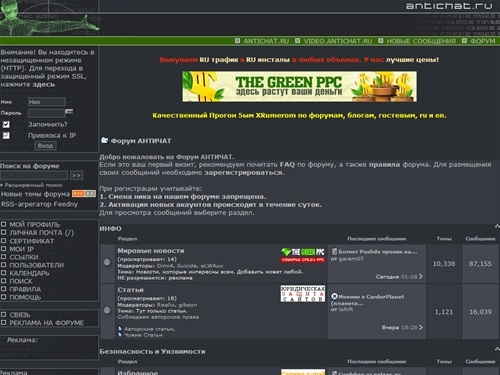
Task: Open ANTICHAT.RU in the top navigation
Action: [x=266, y=41]
